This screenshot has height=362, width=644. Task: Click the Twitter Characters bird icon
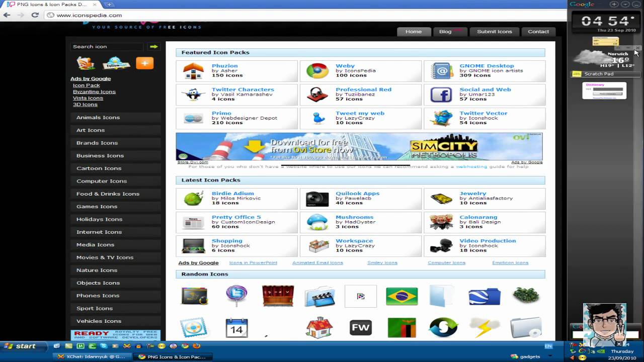point(193,95)
